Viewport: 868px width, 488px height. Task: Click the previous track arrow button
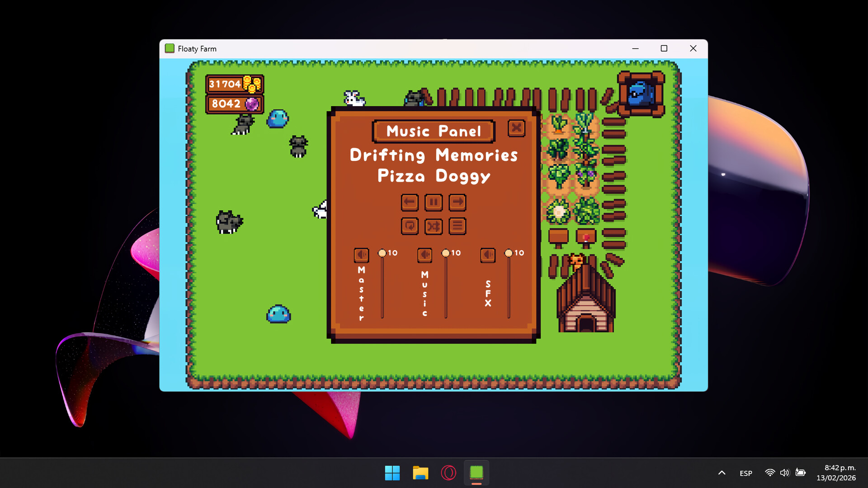point(410,202)
